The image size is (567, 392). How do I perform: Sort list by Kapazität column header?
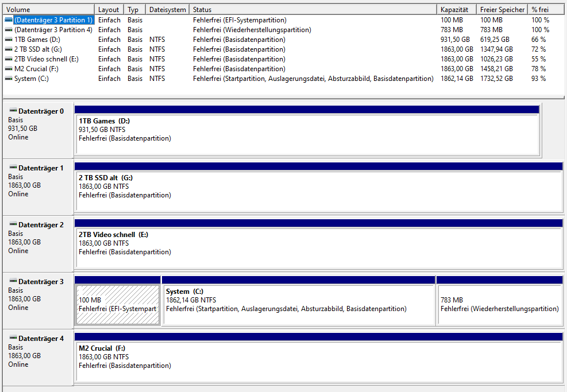pos(457,9)
